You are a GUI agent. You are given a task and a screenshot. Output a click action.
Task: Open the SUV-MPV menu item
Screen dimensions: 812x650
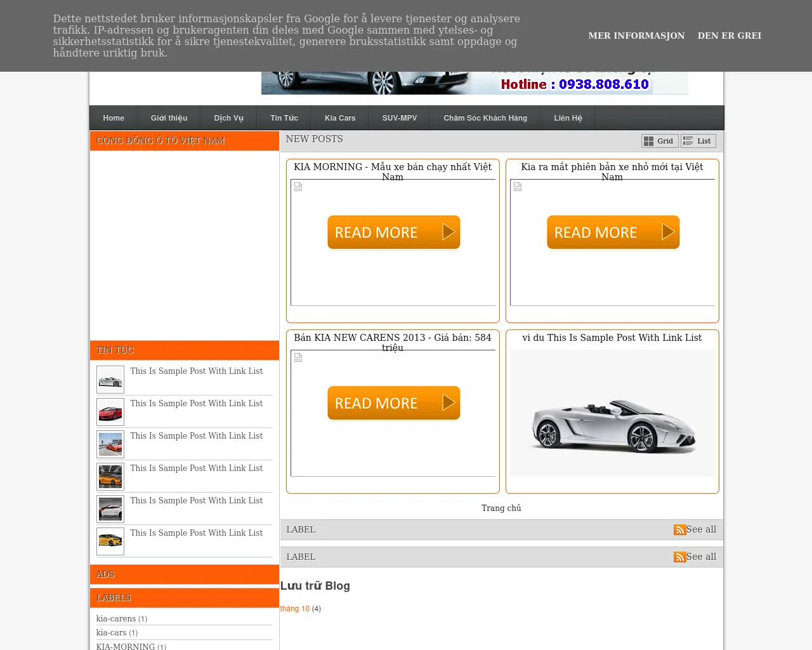[x=400, y=118]
